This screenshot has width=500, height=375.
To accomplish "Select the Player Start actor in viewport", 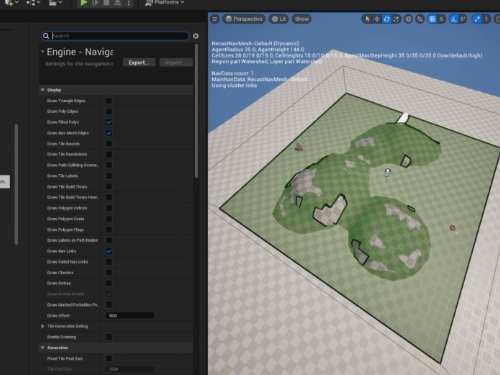I will click(x=387, y=172).
